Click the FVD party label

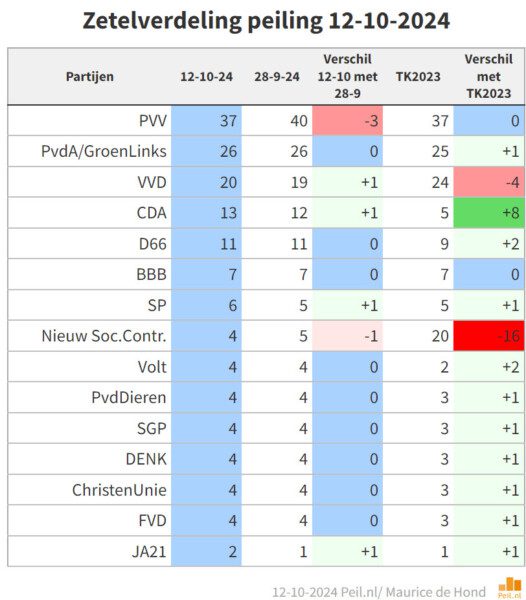pos(152,520)
